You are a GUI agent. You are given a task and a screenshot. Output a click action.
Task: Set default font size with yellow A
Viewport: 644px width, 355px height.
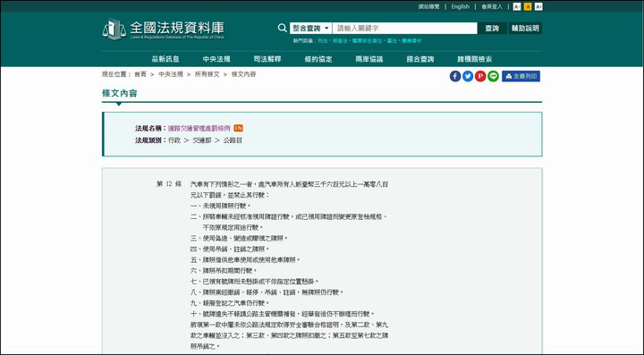tap(528, 6)
